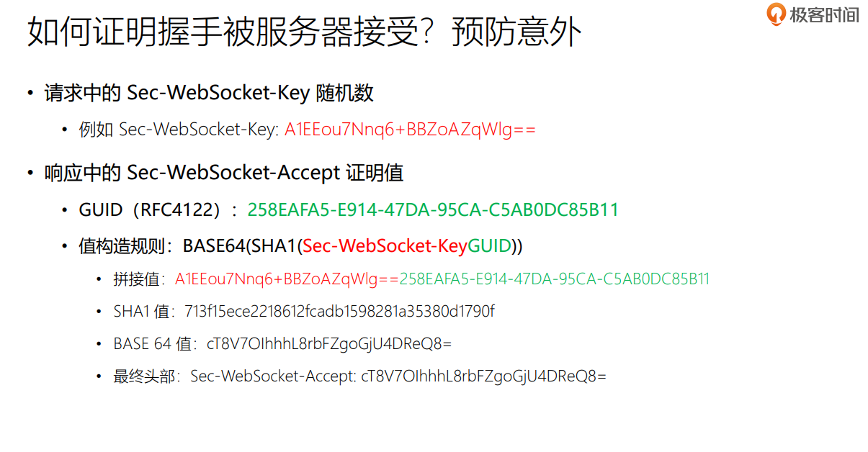868x452 pixels.
Task: Click the 最终头部 label
Action: [147, 376]
